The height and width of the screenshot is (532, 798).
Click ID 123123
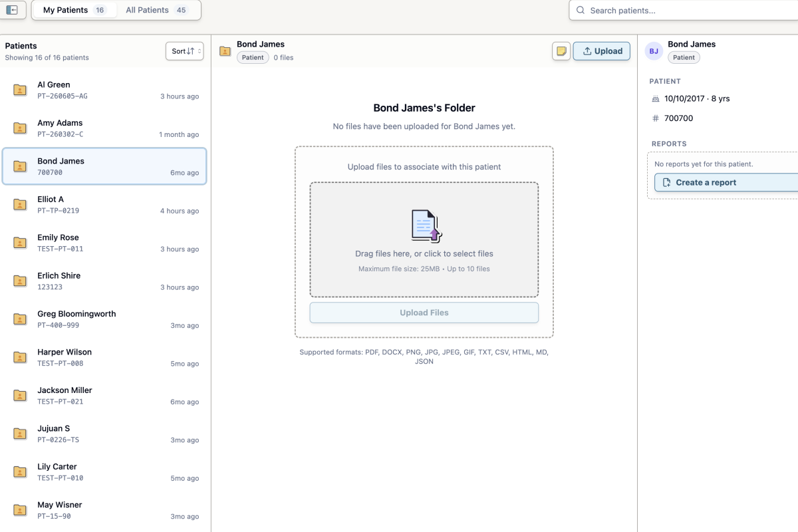click(50, 287)
